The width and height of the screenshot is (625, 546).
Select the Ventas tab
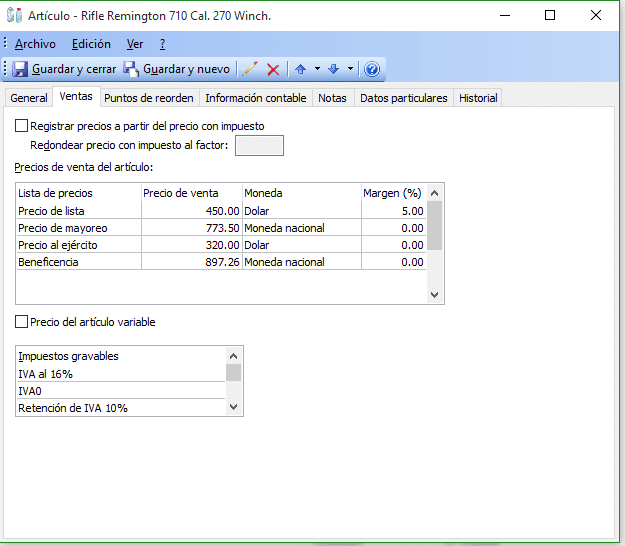[x=76, y=96]
